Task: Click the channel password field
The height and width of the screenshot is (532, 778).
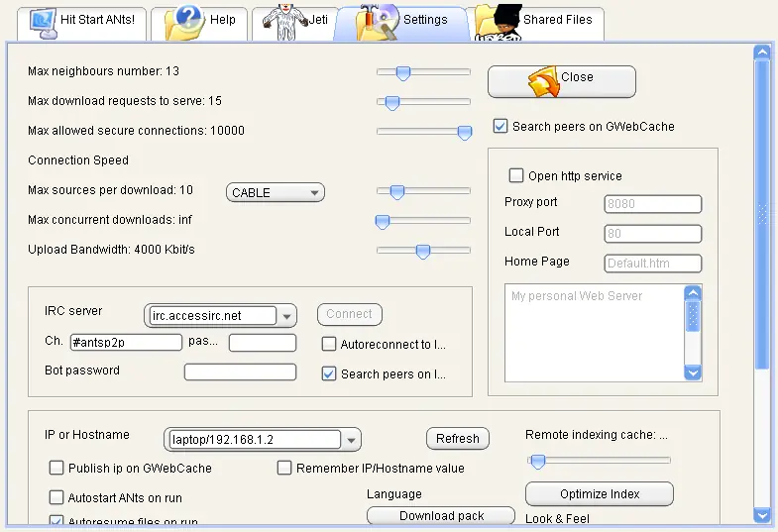Action: pyautogui.click(x=263, y=342)
